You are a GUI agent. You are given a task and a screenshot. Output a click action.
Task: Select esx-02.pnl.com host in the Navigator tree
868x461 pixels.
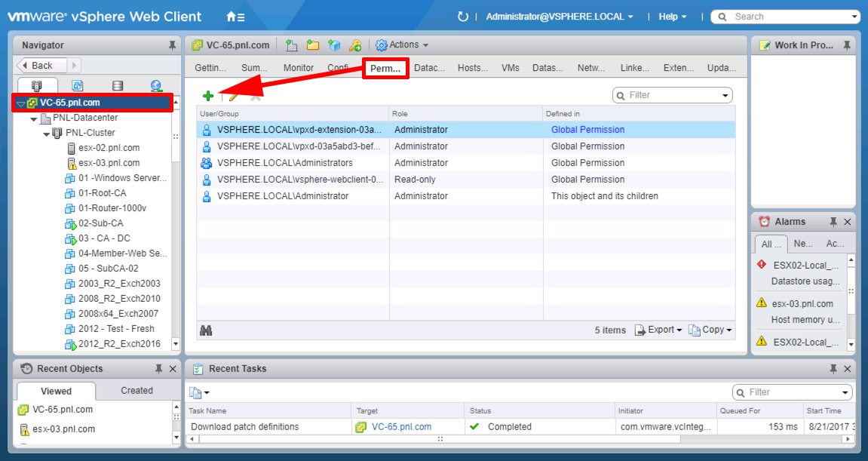[109, 148]
